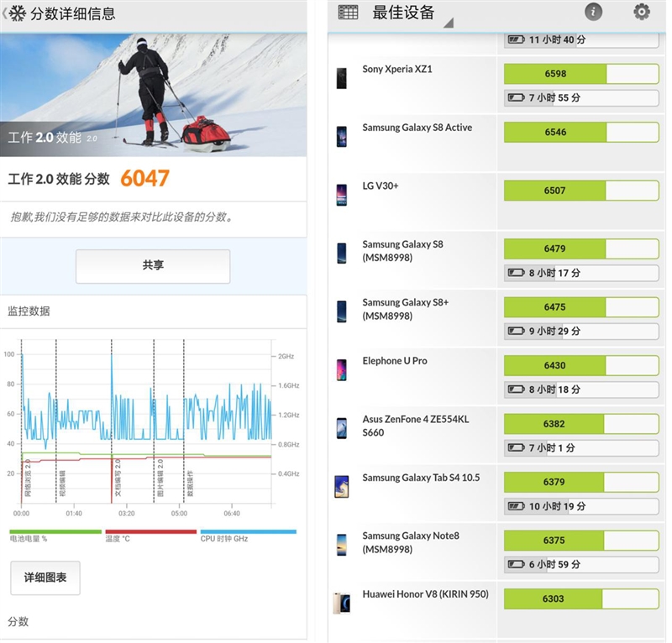Image resolution: width=672 pixels, height=643 pixels.
Task: Click the 监控数据 section header
Action: click(x=29, y=311)
